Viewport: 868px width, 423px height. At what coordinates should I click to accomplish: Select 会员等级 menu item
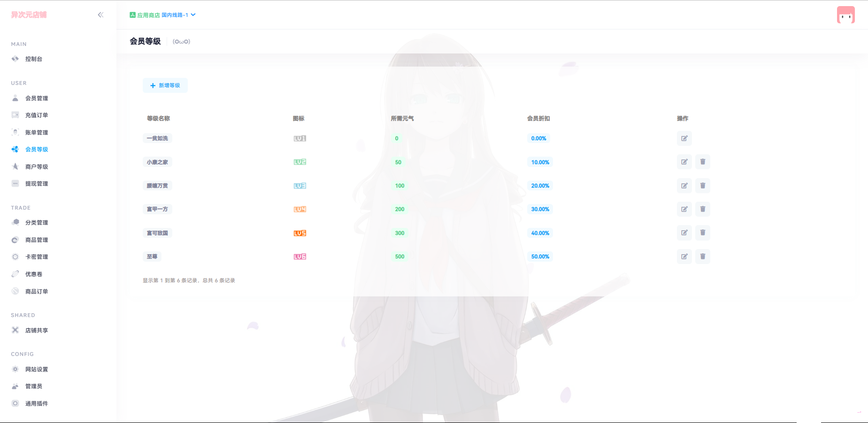point(37,150)
